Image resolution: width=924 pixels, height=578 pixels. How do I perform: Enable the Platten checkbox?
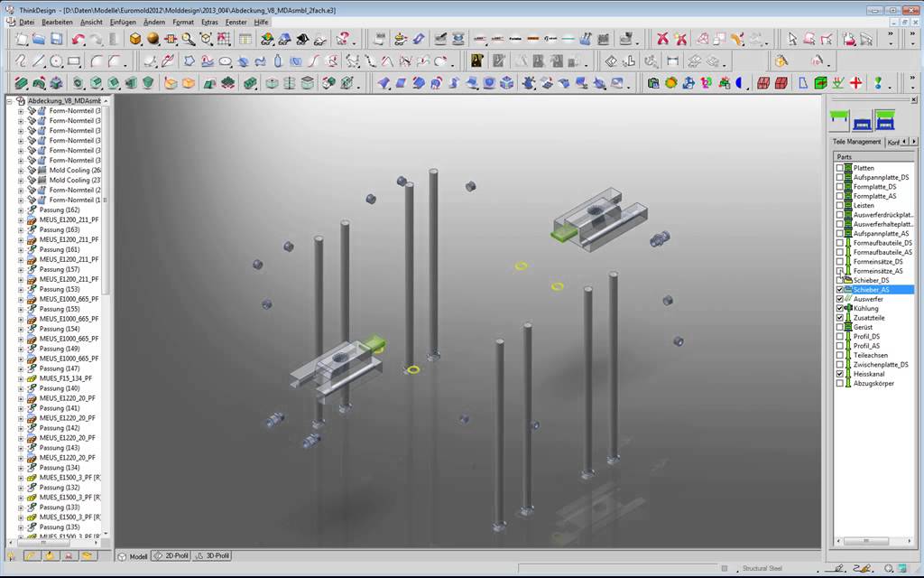click(840, 168)
